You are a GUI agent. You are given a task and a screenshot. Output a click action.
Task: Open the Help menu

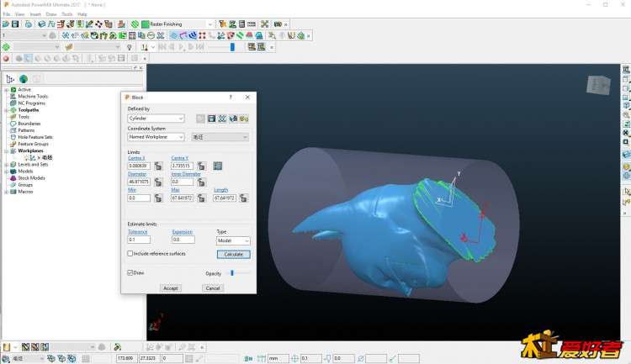[82, 14]
